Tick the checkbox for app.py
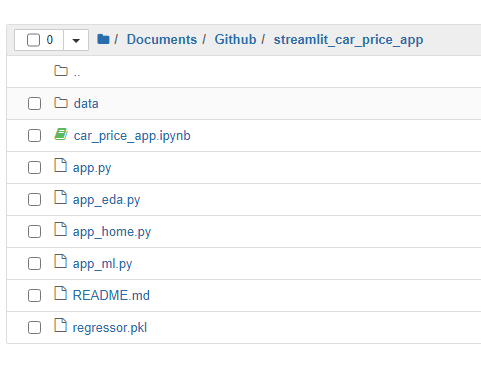 coord(34,167)
